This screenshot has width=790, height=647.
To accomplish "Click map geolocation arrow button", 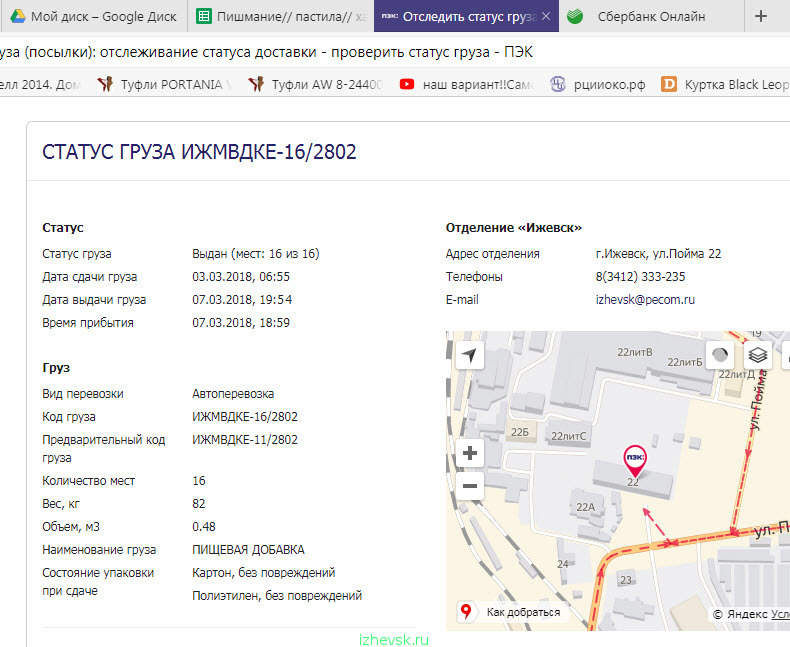I will click(470, 355).
